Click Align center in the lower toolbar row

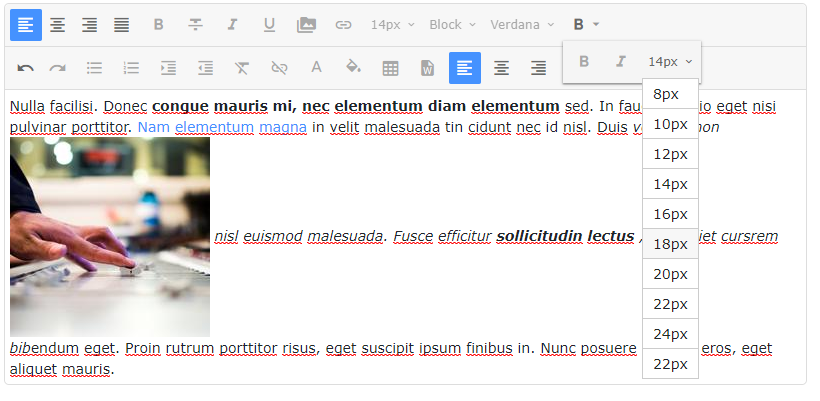pos(502,68)
